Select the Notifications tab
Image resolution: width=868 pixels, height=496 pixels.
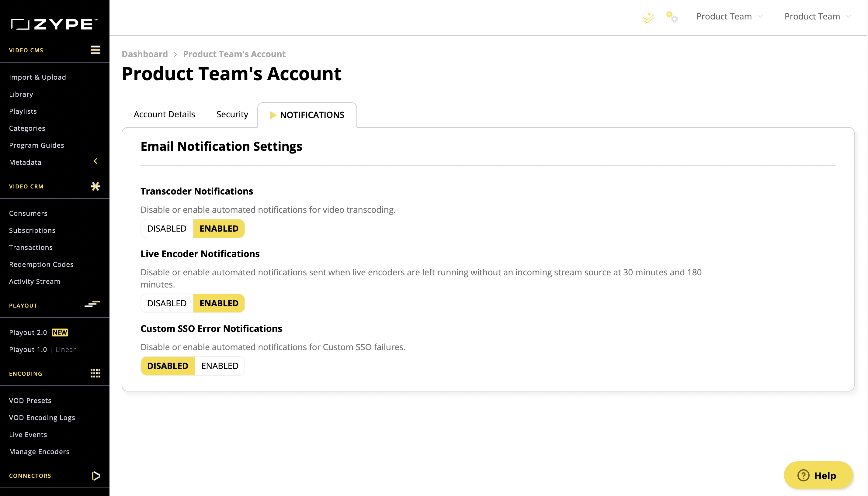point(307,115)
